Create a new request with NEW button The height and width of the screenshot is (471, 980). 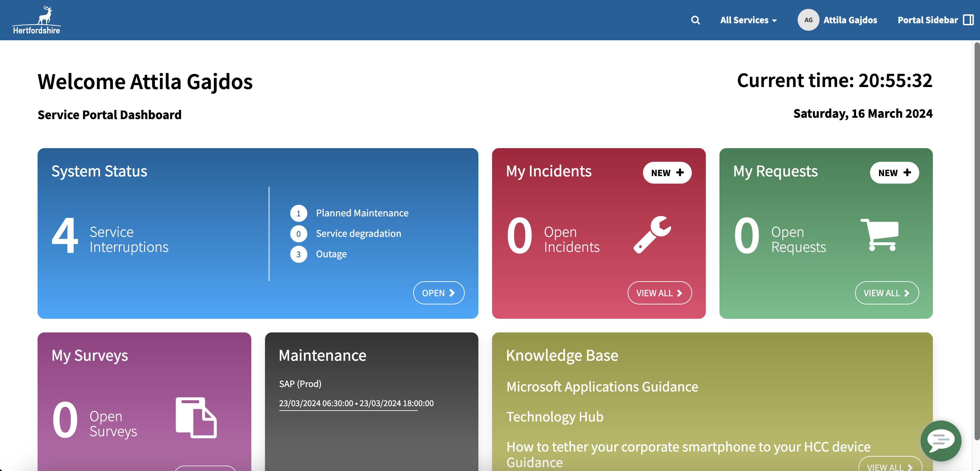(894, 173)
